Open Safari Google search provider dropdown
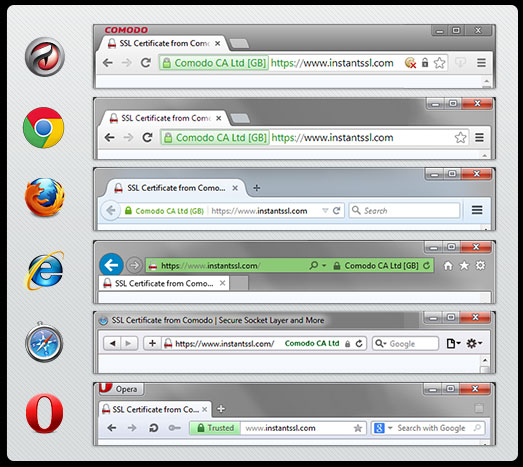Image resolution: width=523 pixels, height=467 pixels. (x=381, y=344)
